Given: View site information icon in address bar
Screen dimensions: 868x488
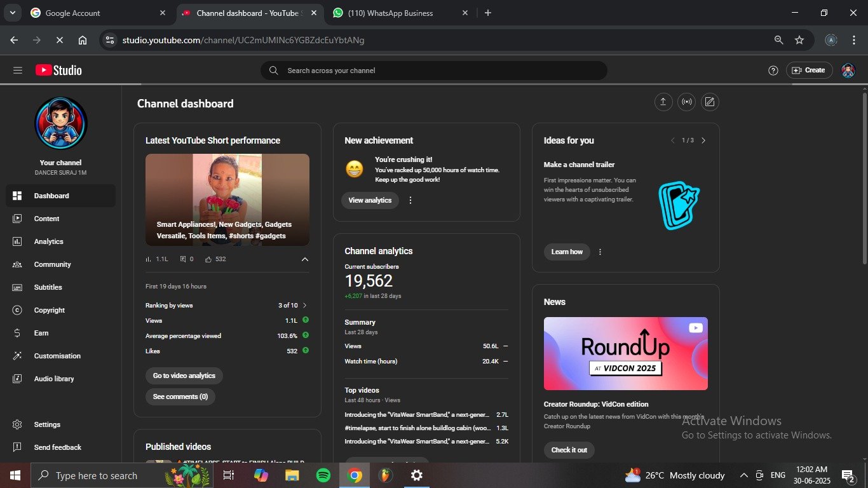Looking at the screenshot, I should click(x=110, y=40).
